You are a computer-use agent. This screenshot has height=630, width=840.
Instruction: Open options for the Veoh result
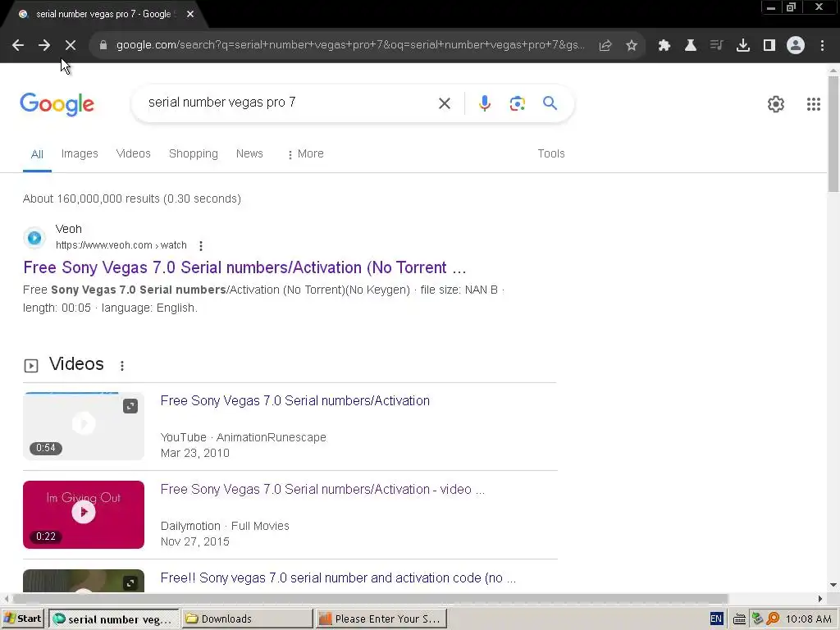(x=201, y=246)
